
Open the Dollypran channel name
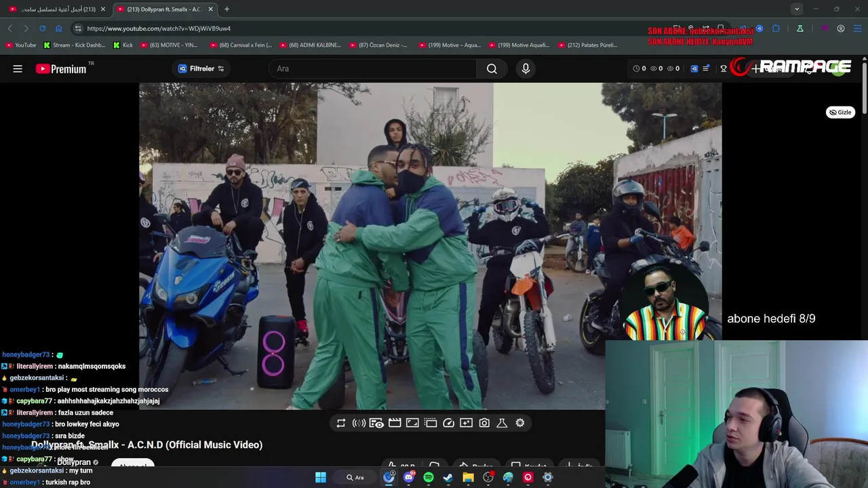74,462
